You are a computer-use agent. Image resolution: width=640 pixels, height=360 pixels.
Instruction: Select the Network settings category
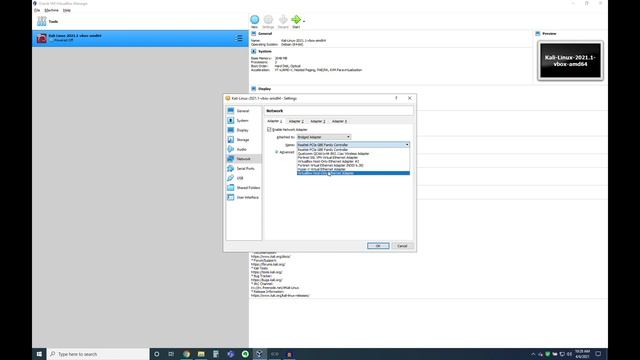244,159
